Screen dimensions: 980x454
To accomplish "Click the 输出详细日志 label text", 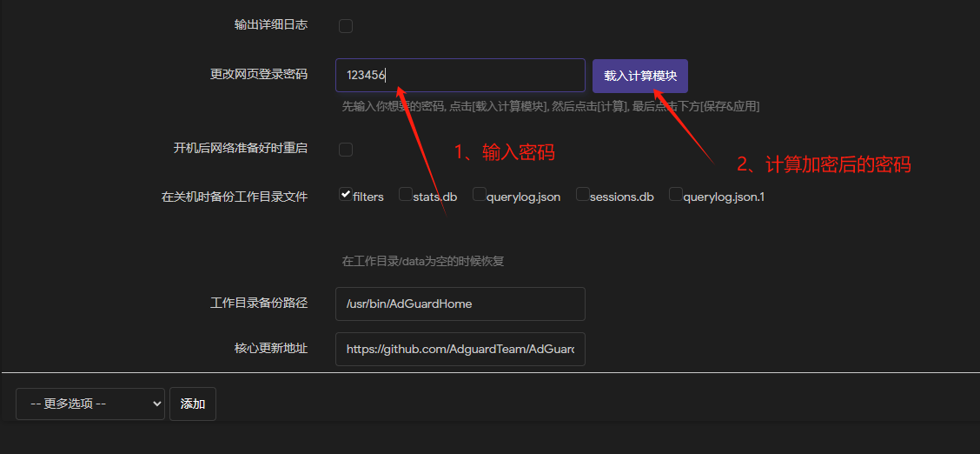I will [270, 25].
